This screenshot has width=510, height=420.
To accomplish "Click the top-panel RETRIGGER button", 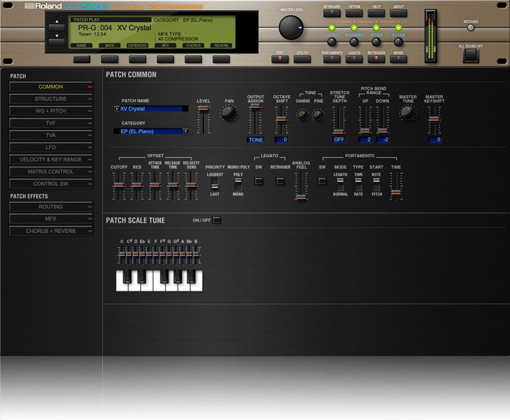I will (x=376, y=59).
